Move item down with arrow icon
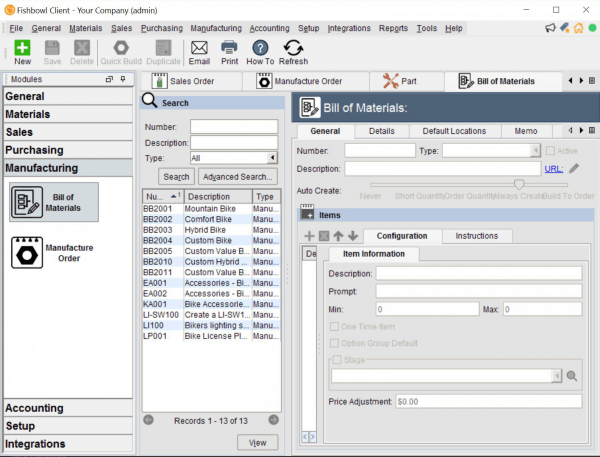The height and width of the screenshot is (457, 600). click(353, 236)
